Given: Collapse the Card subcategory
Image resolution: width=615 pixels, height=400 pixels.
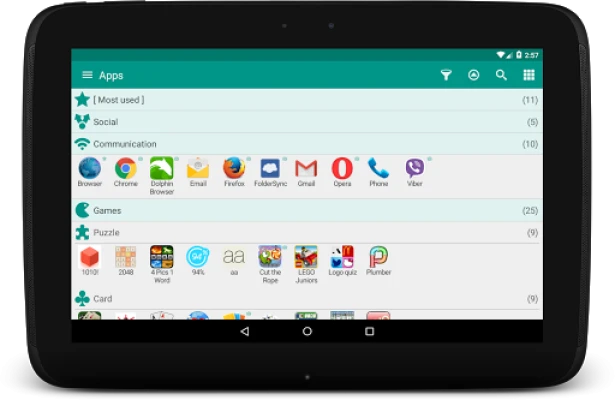Looking at the screenshot, I should [x=307, y=299].
